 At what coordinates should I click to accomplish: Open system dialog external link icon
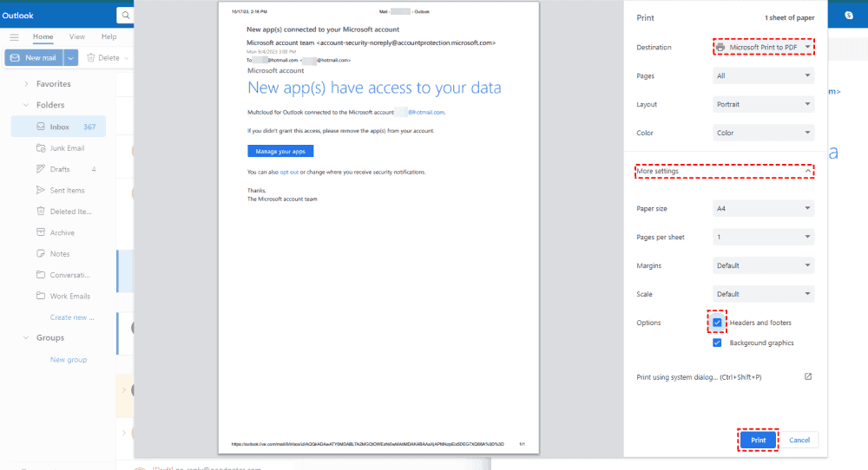tap(807, 376)
